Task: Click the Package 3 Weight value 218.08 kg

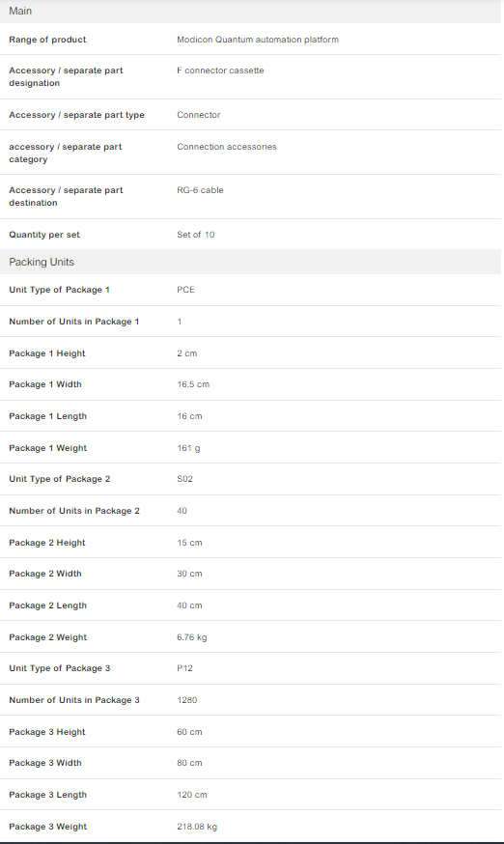Action: click(197, 827)
